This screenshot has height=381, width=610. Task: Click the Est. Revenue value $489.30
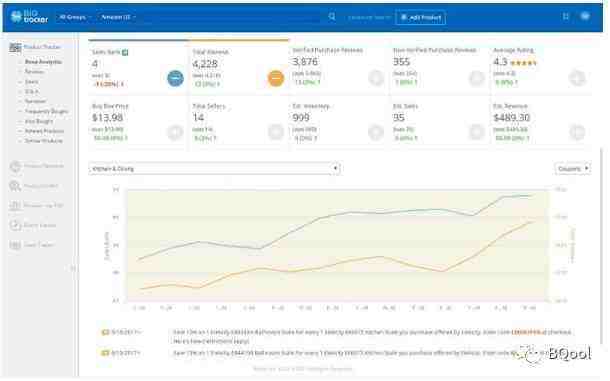click(511, 118)
